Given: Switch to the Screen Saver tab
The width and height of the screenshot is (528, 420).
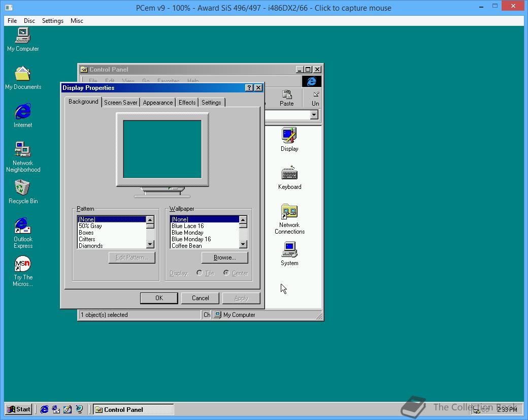Looking at the screenshot, I should click(120, 102).
